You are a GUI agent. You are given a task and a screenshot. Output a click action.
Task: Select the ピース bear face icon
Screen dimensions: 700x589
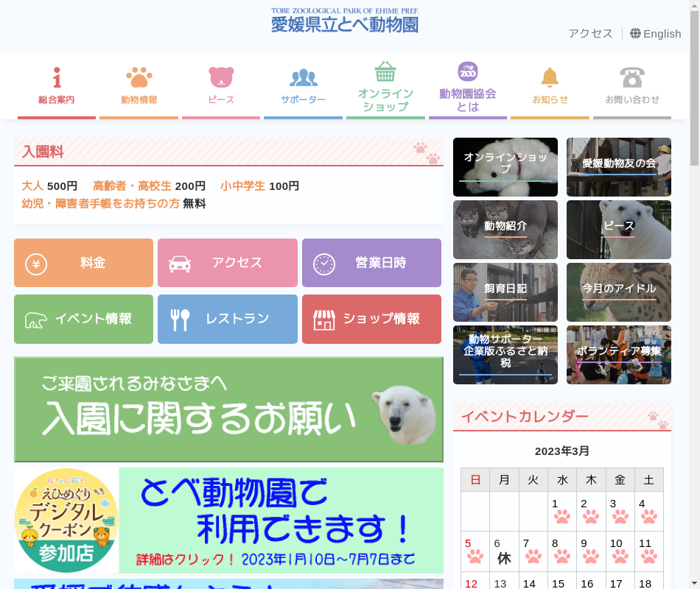[221, 77]
